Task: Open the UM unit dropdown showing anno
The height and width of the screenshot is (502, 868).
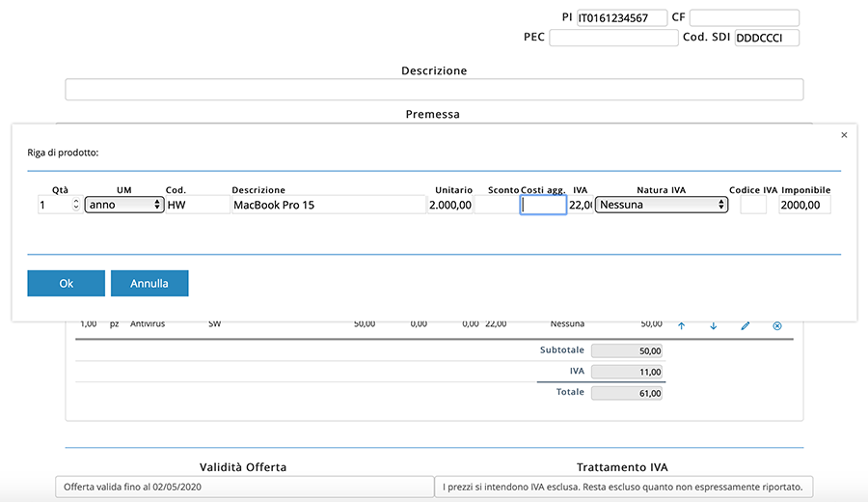Action: pyautogui.click(x=124, y=205)
